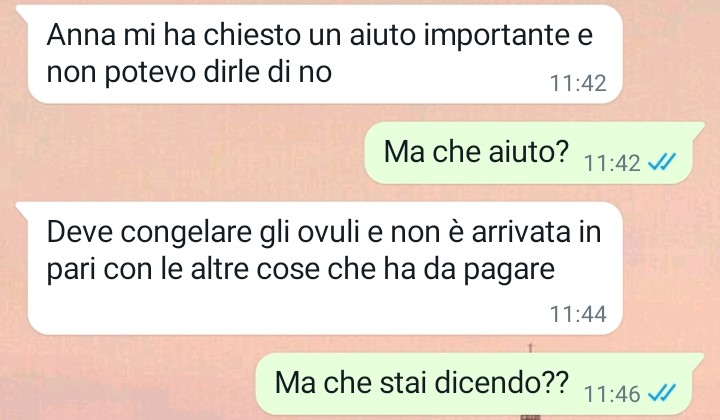Screen dimensions: 720x420
Task: Click the 11:42 timestamp beside "Ma che aiuto?"
Action: (613, 163)
